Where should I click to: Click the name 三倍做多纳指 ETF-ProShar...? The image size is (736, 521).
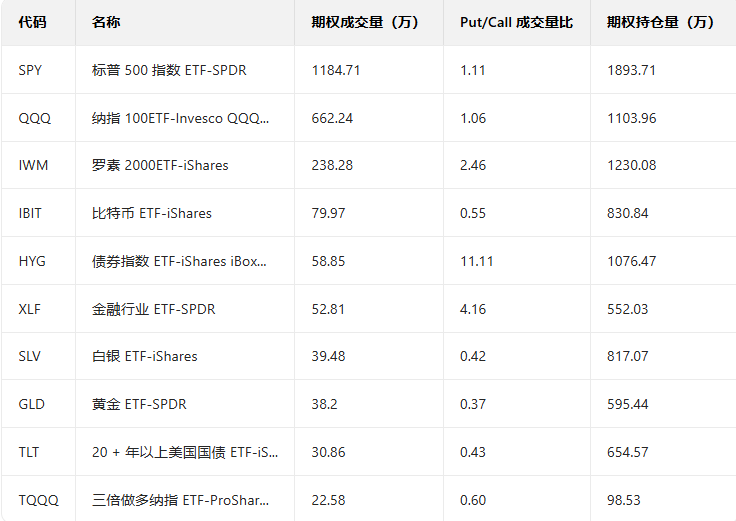pos(180,500)
